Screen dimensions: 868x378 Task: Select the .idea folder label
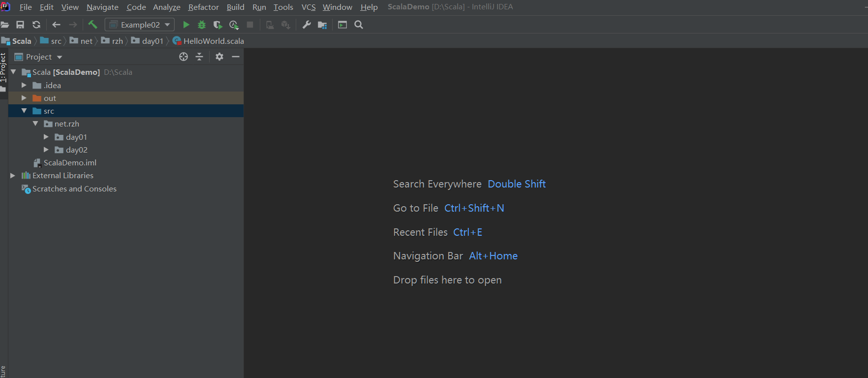pyautogui.click(x=52, y=85)
